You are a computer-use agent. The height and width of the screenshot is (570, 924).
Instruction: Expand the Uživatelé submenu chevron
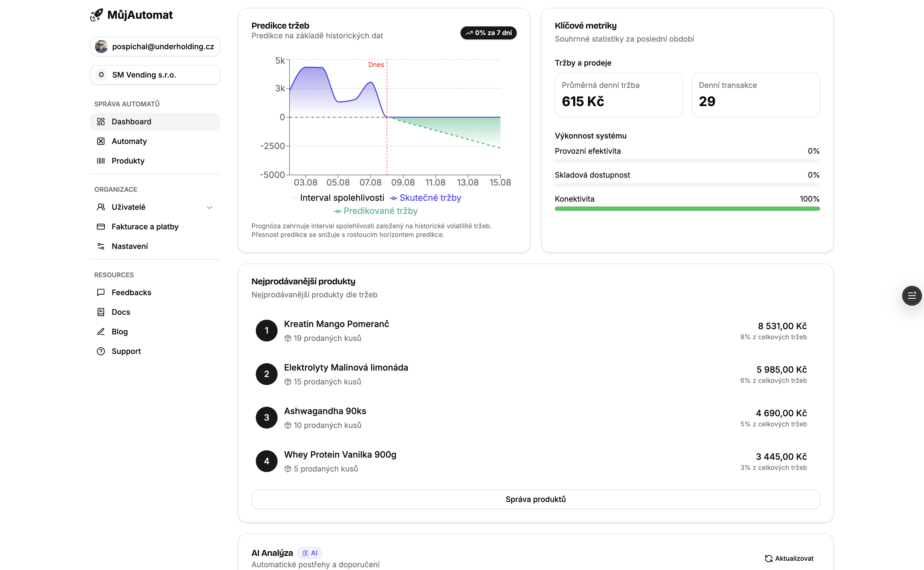(209, 207)
